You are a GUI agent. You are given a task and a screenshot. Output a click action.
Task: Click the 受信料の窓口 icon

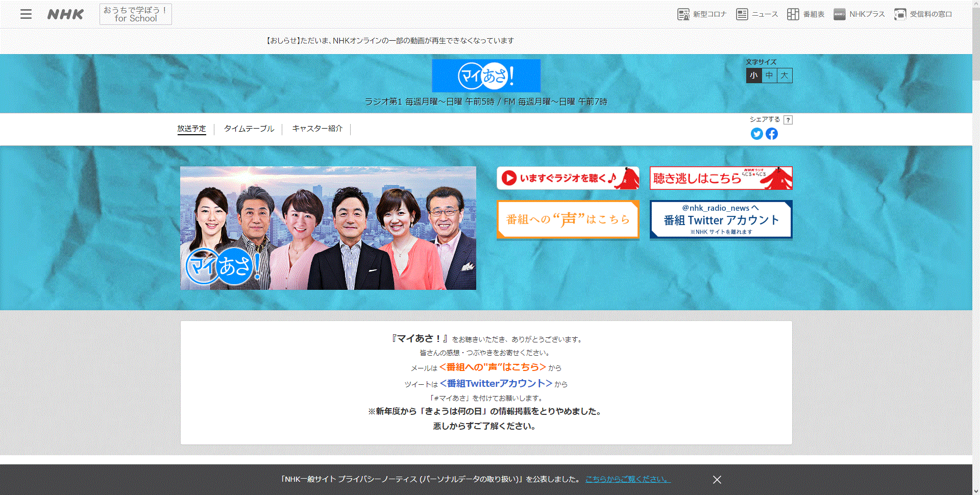(900, 14)
